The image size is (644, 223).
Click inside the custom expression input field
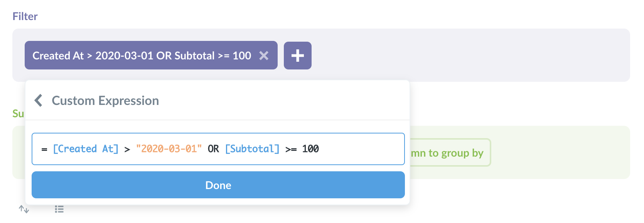[x=347, y=149]
